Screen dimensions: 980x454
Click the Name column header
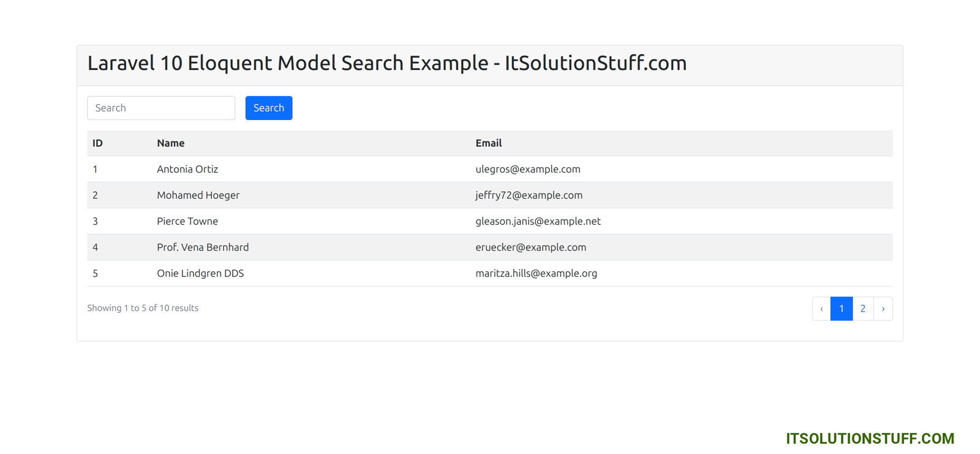tap(170, 143)
